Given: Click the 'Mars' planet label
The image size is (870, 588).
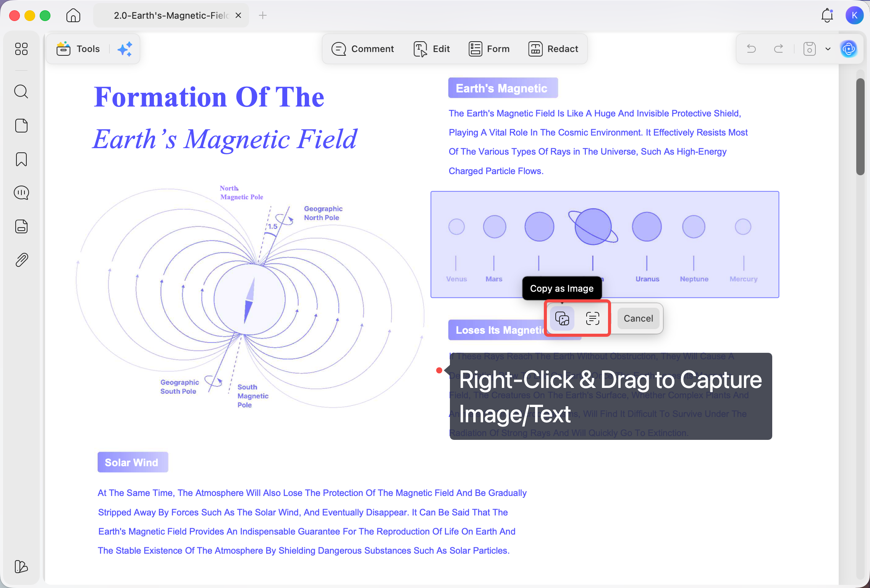Looking at the screenshot, I should (x=494, y=279).
